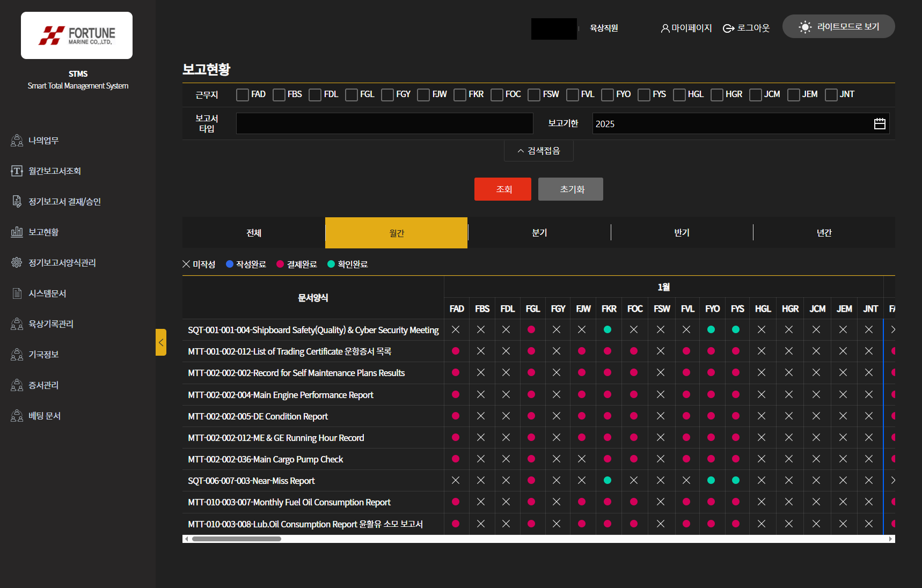This screenshot has width=922, height=588.
Task: Click the 로그아웃 logout icon
Action: click(x=728, y=28)
